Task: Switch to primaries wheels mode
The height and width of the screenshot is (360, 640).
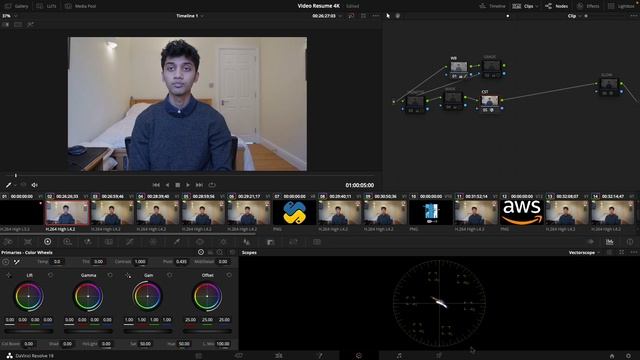Action: pyautogui.click(x=201, y=252)
